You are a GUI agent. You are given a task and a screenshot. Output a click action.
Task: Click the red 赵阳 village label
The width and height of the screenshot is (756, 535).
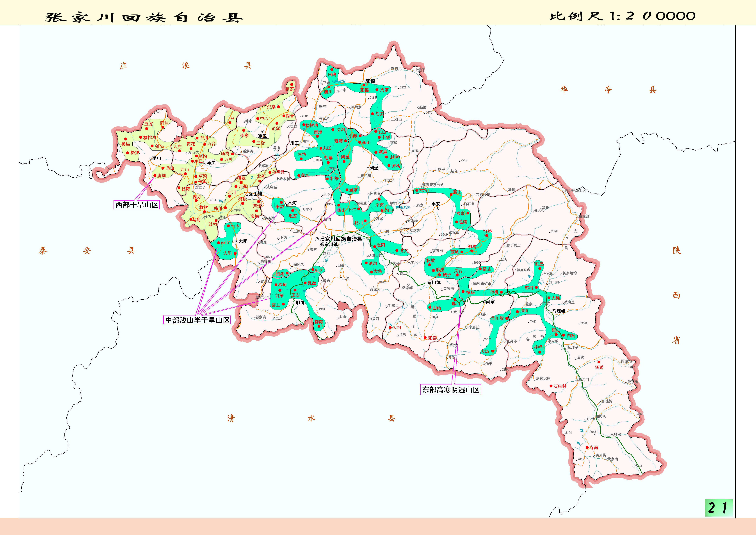coord(381,245)
